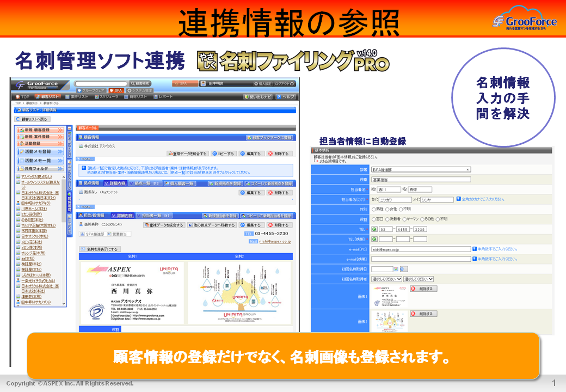This screenshot has width=566, height=392.
Task: Expand 詳細内容 in 拠点情報 bar
Action: point(115,183)
